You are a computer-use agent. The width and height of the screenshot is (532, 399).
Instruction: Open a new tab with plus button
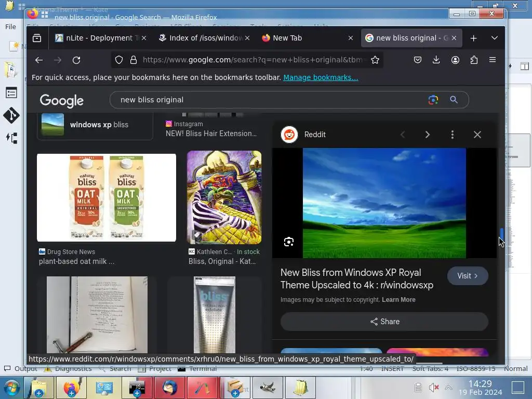coord(474,38)
